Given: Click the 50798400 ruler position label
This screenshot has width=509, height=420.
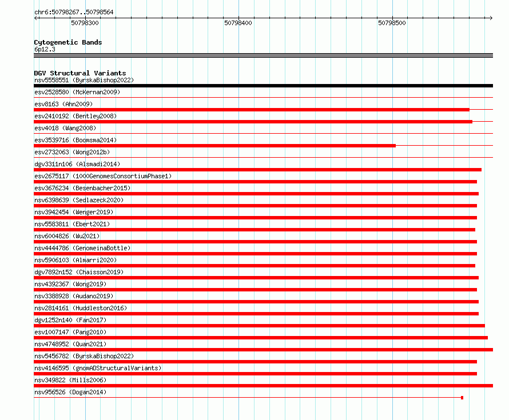Looking at the screenshot, I should 238,23.
